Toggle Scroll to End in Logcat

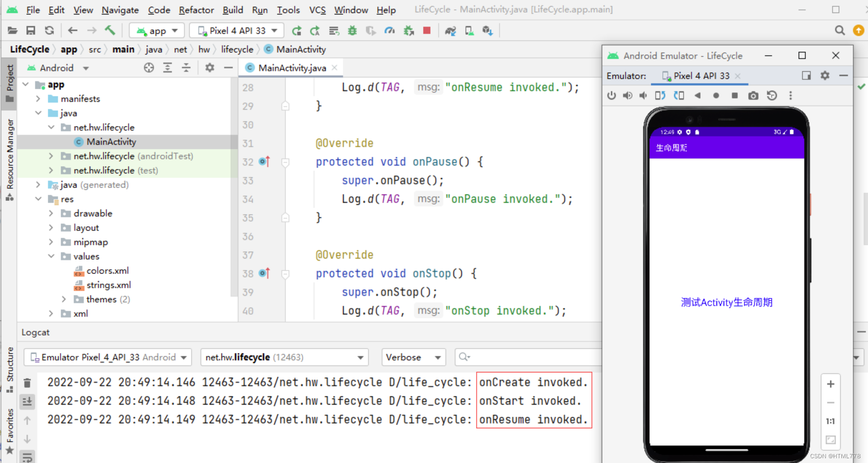(27, 401)
